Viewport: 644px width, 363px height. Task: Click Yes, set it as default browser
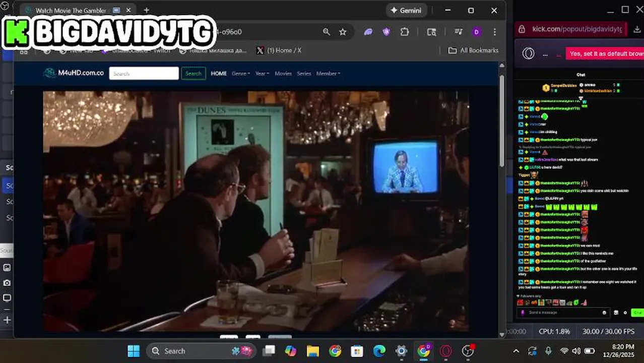605,53
